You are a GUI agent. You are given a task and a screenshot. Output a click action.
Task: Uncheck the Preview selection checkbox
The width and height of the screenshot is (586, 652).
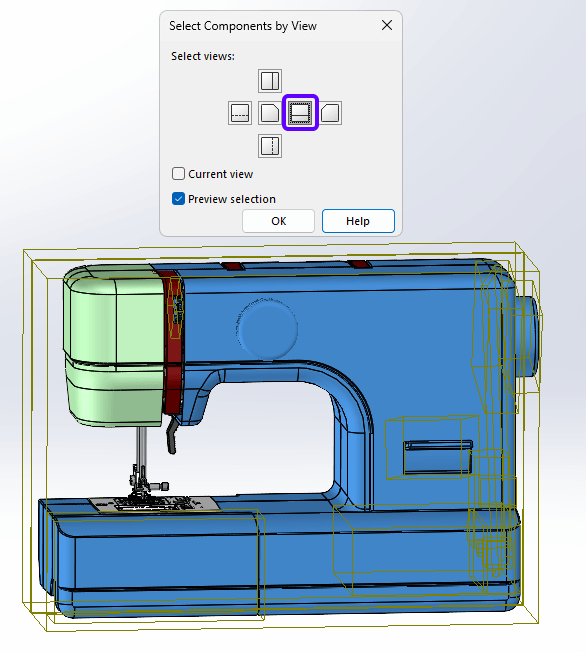pos(178,199)
